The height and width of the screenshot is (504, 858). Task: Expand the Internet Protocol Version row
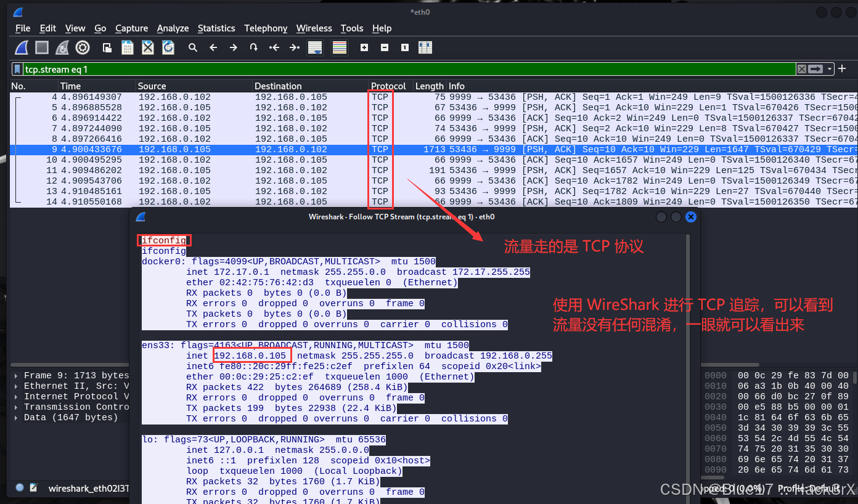click(17, 397)
